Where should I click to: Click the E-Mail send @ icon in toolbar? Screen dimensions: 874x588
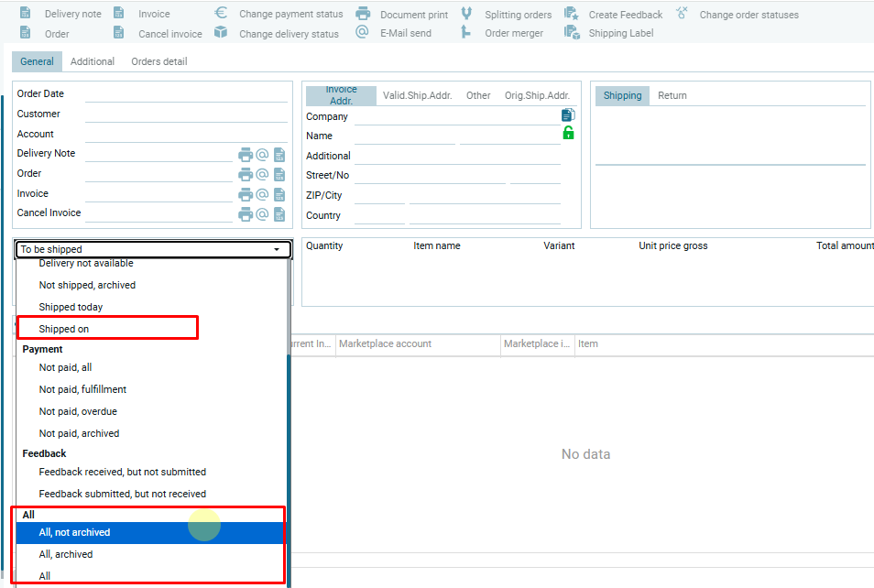pyautogui.click(x=363, y=33)
